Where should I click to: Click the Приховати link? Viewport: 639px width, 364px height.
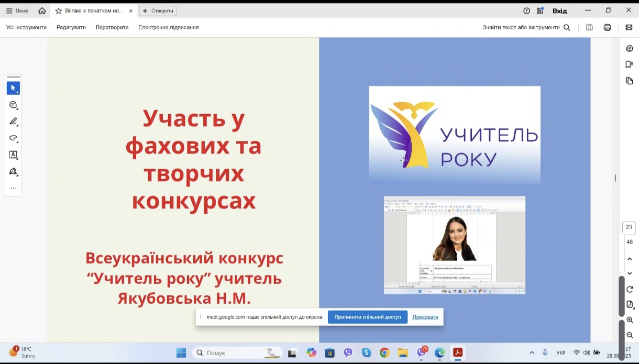tap(425, 317)
